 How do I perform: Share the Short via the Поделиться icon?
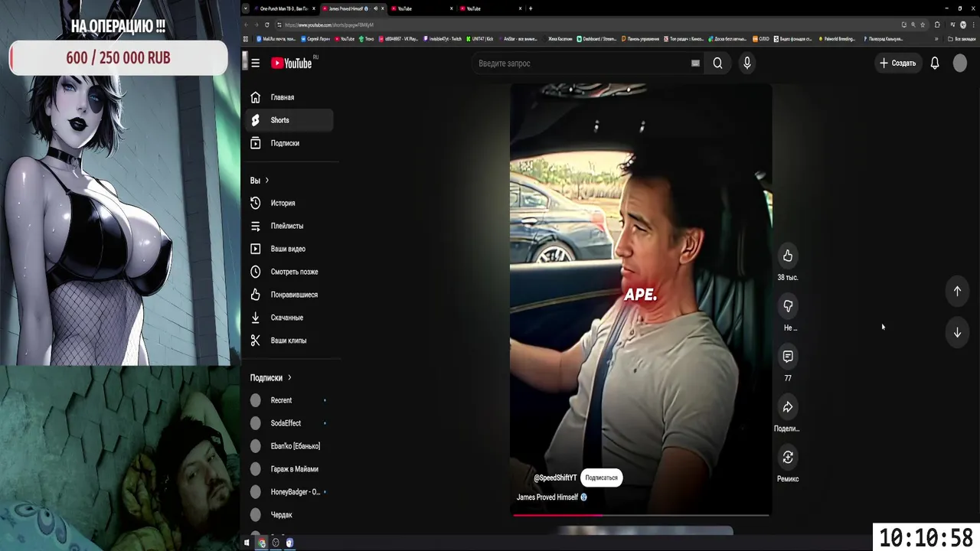(x=788, y=407)
